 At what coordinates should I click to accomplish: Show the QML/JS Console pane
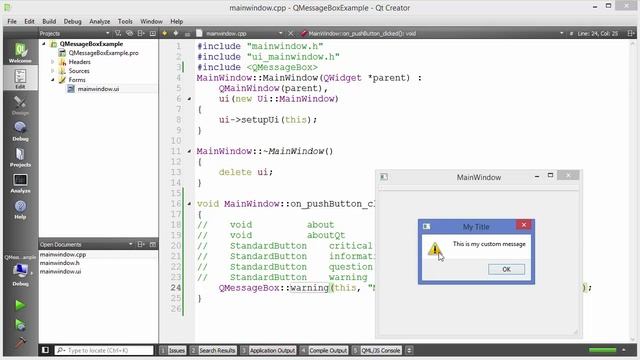[376, 350]
